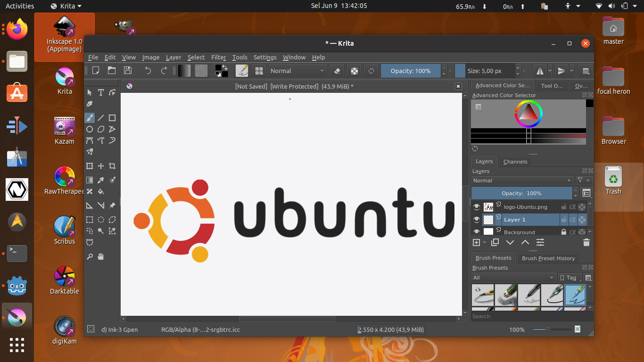Screen dimensions: 644x362
Task: Hide the logo-Ubuntu.png layer
Action: [x=477, y=207]
